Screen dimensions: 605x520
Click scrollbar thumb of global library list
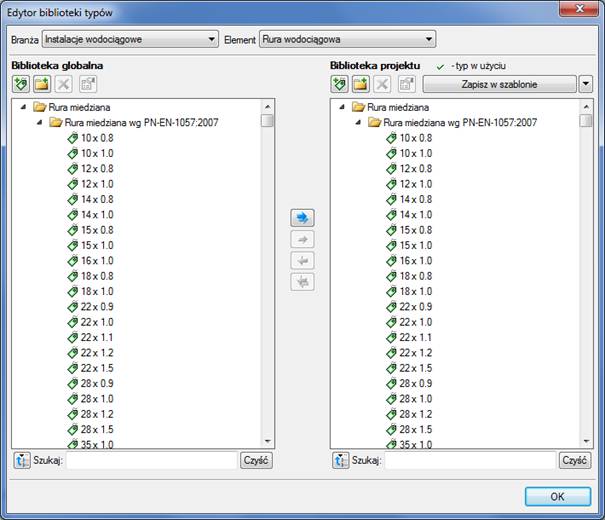[267, 120]
